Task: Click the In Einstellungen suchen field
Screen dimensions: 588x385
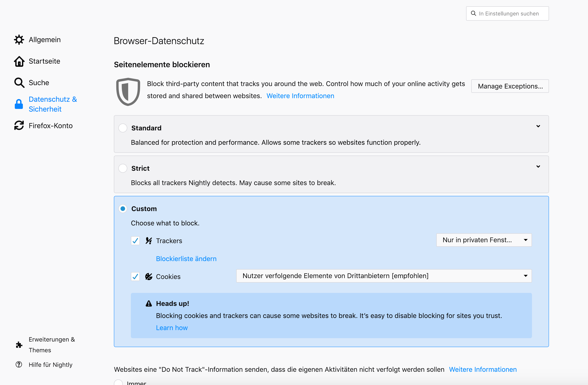Action: pos(509,14)
